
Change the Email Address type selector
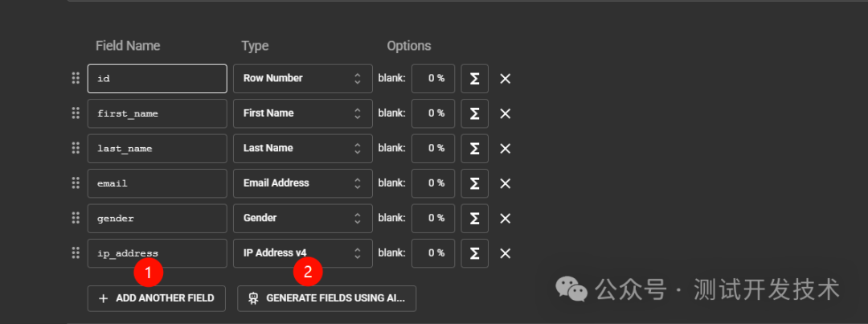coord(303,183)
